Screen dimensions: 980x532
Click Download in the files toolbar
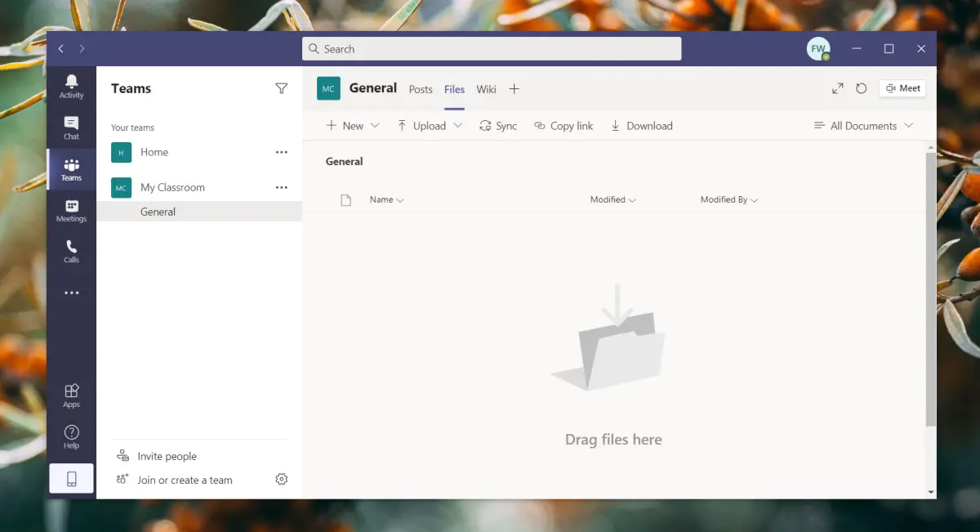click(641, 126)
